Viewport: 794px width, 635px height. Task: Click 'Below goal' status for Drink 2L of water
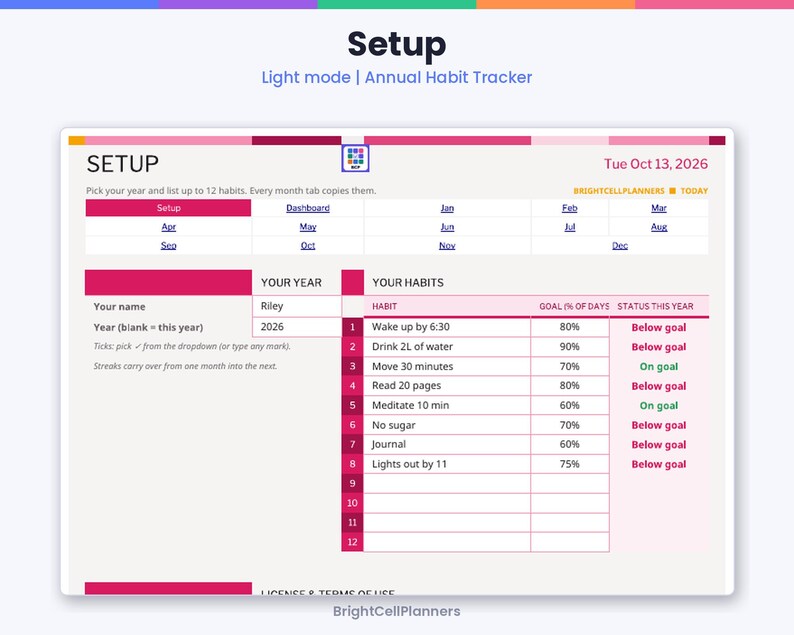click(x=659, y=347)
